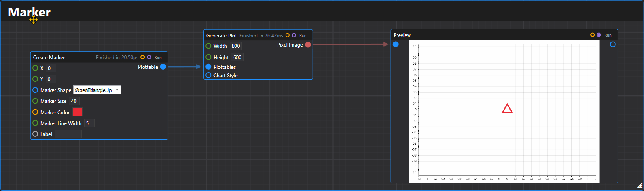This screenshot has width=644, height=191.
Task: Click the Plottables input port
Action: pos(208,67)
